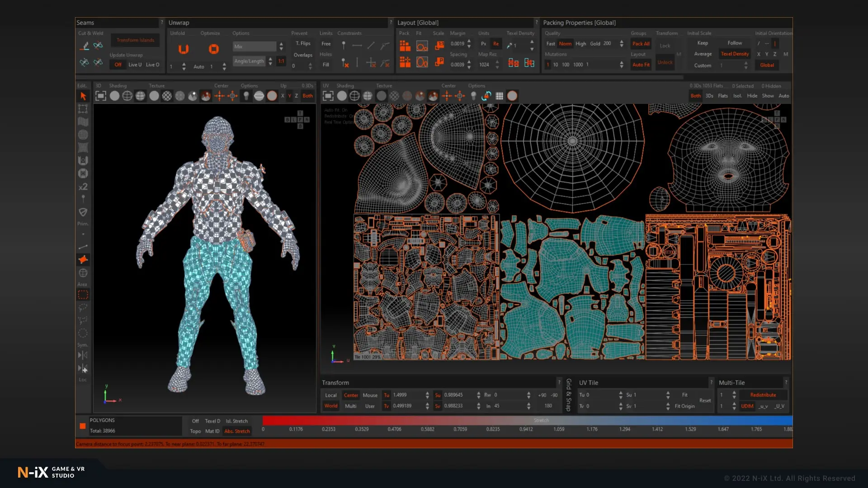Image resolution: width=868 pixels, height=488 pixels.
Task: Toggle the Overlaps prevention option
Action: (303, 55)
